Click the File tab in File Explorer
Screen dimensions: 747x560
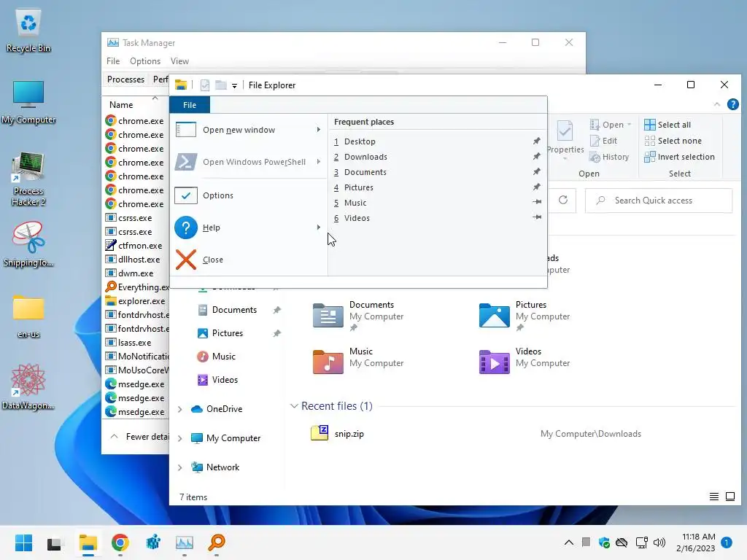point(190,105)
